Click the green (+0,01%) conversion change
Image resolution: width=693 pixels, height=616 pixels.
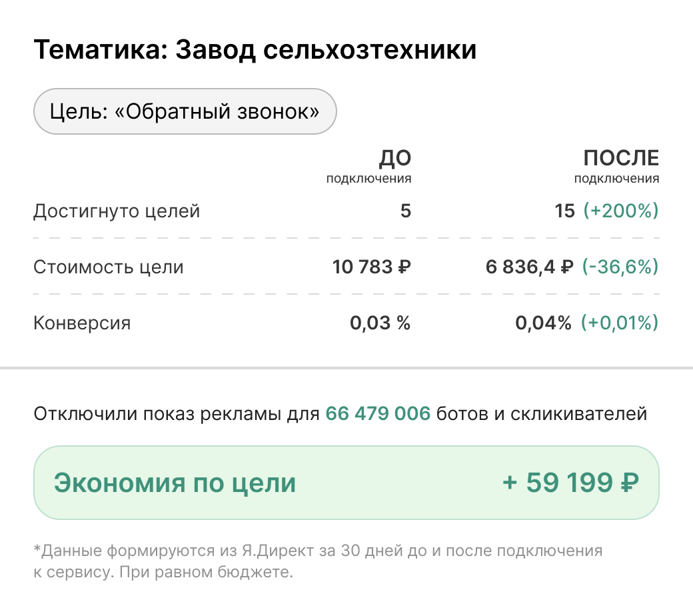pyautogui.click(x=620, y=324)
